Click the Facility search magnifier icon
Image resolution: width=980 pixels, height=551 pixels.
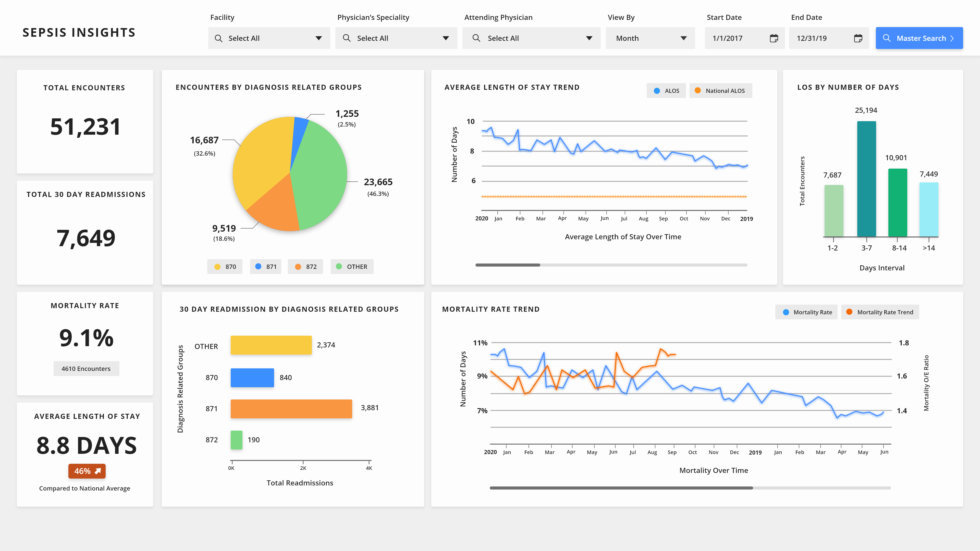(x=218, y=39)
